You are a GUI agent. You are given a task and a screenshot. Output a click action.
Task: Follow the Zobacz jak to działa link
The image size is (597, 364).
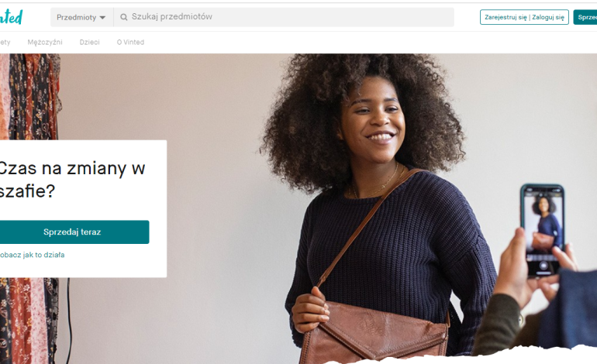point(32,255)
